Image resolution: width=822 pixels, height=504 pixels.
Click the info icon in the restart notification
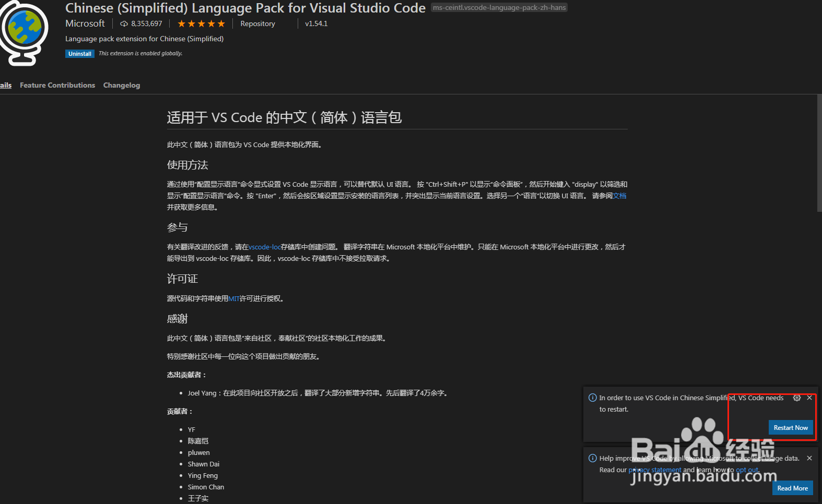point(593,398)
